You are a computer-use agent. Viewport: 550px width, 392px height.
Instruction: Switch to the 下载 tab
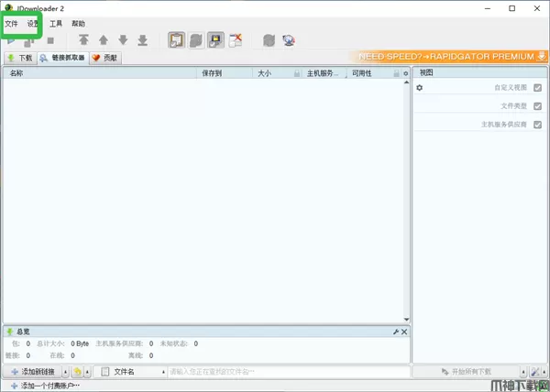(x=19, y=58)
